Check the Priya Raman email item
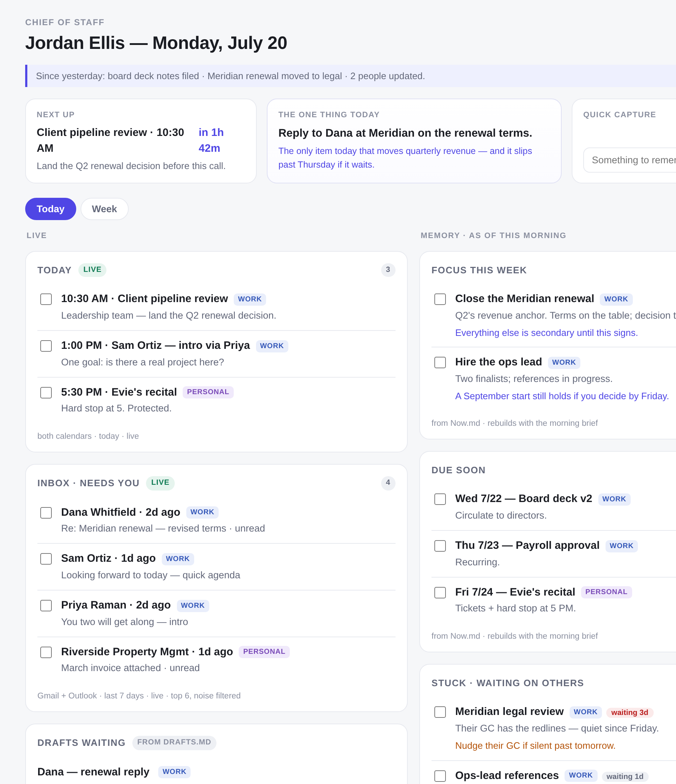This screenshot has height=784, width=676. 46,605
